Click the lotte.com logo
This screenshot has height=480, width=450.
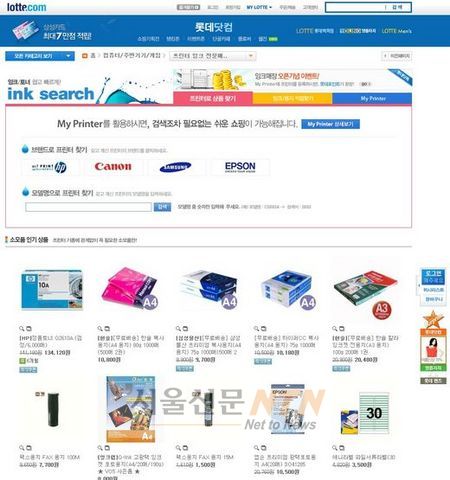click(27, 7)
